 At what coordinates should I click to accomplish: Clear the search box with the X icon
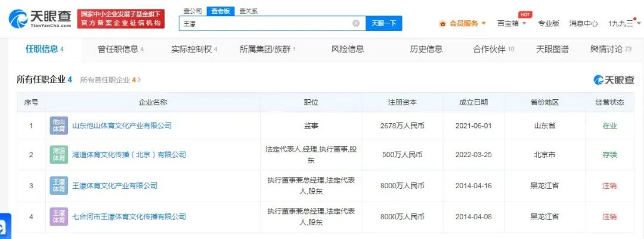356,23
